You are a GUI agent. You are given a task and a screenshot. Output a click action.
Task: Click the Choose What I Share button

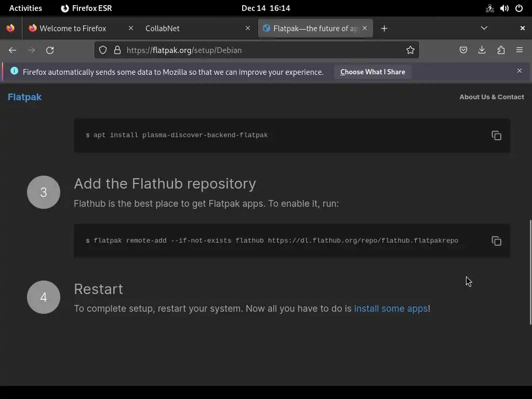pos(373,72)
